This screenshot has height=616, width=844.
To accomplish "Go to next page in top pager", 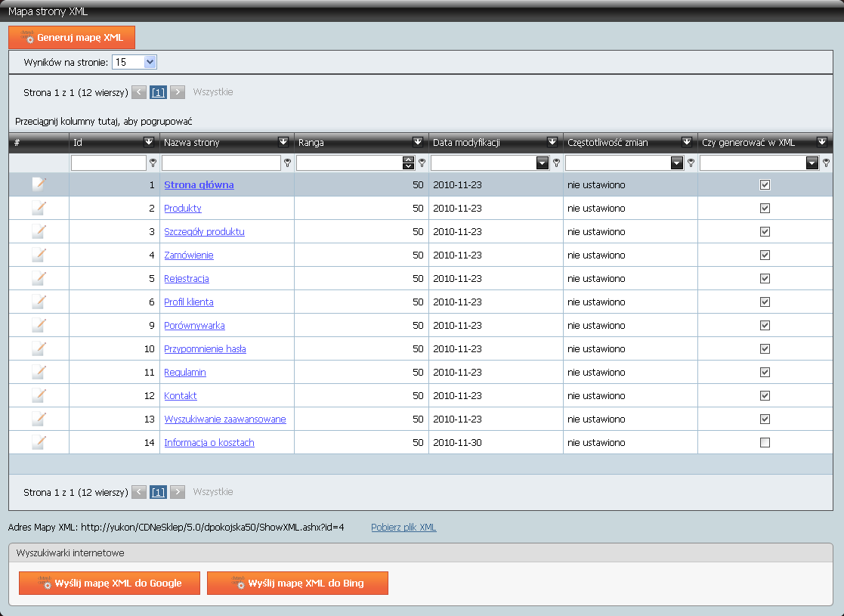I will tap(178, 92).
